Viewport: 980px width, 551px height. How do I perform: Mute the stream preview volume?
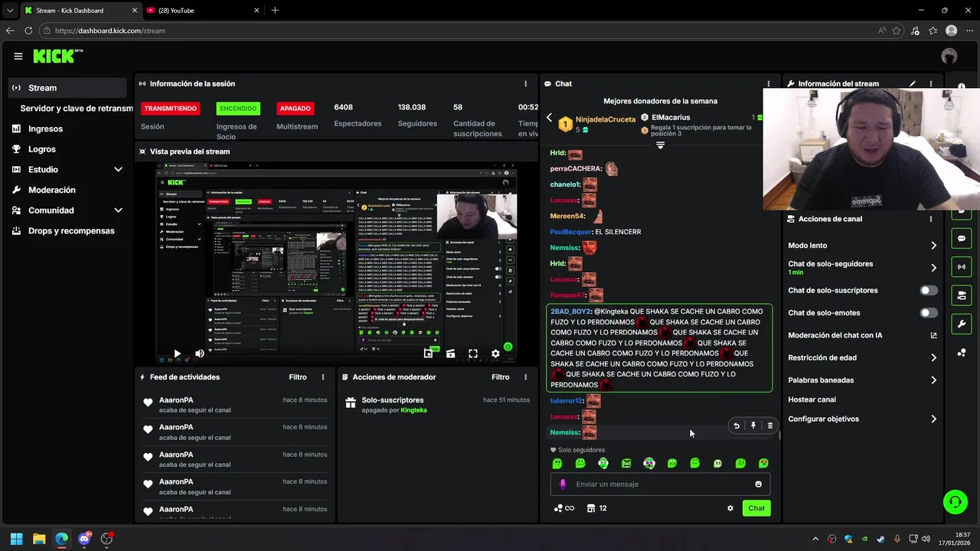coord(199,354)
